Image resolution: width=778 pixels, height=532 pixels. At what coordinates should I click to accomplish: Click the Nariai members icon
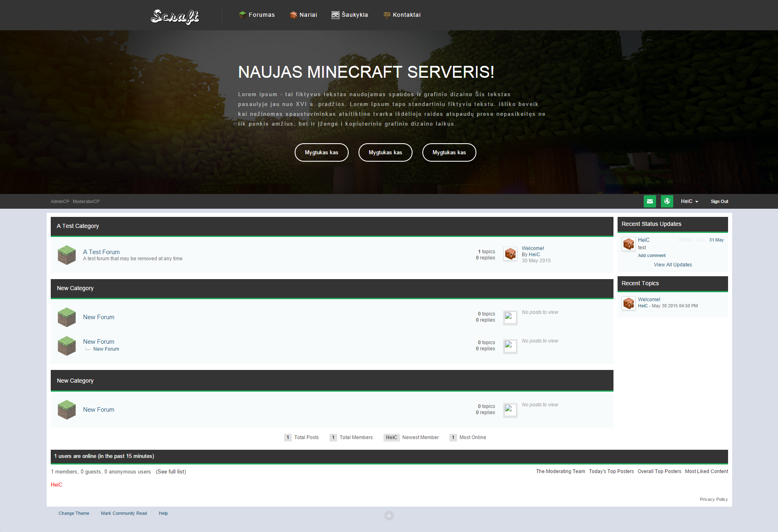pyautogui.click(x=293, y=15)
